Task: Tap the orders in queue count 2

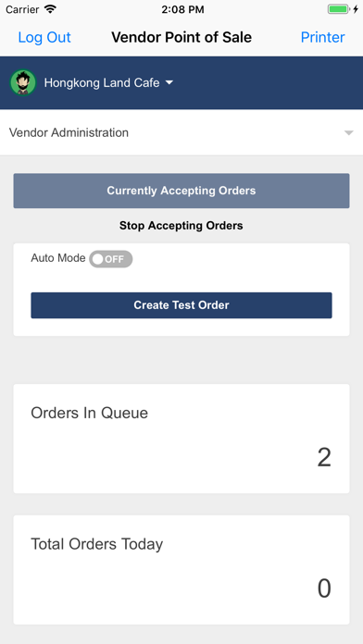Action: click(324, 457)
